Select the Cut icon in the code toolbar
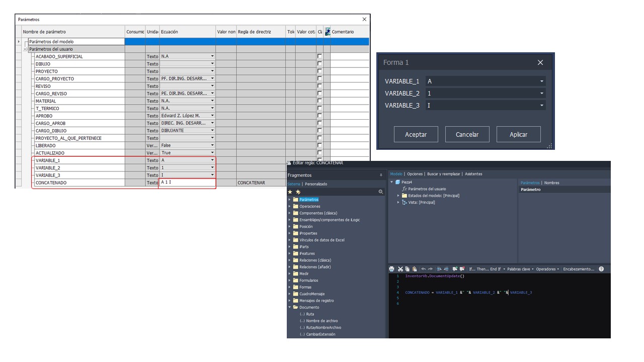This screenshot has height=362, width=644. click(400, 269)
